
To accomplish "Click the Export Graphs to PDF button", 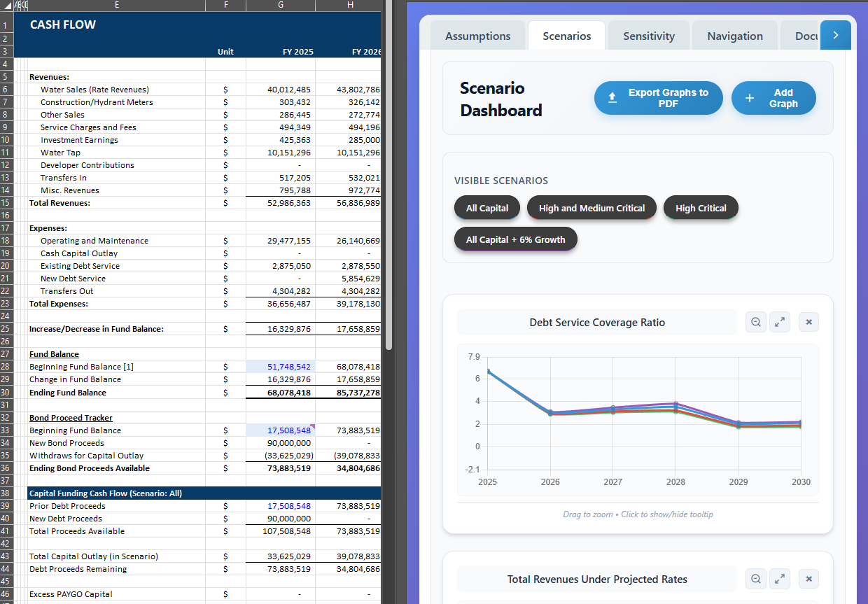I will point(658,98).
